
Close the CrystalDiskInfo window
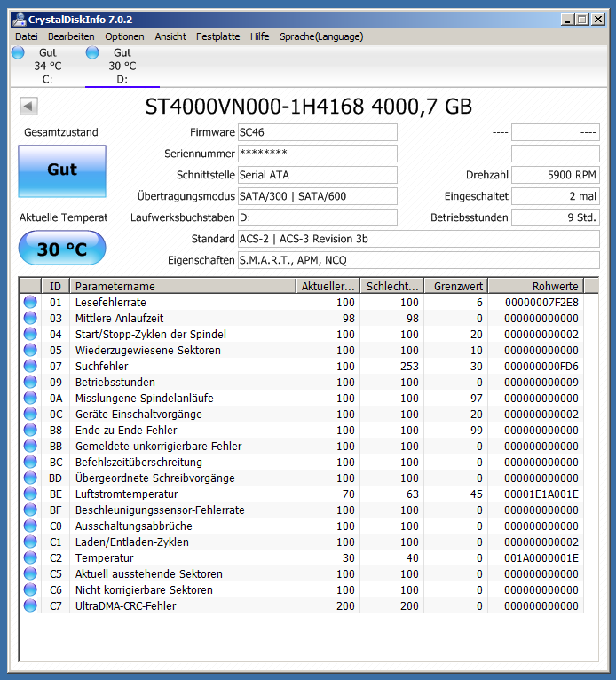[598, 20]
